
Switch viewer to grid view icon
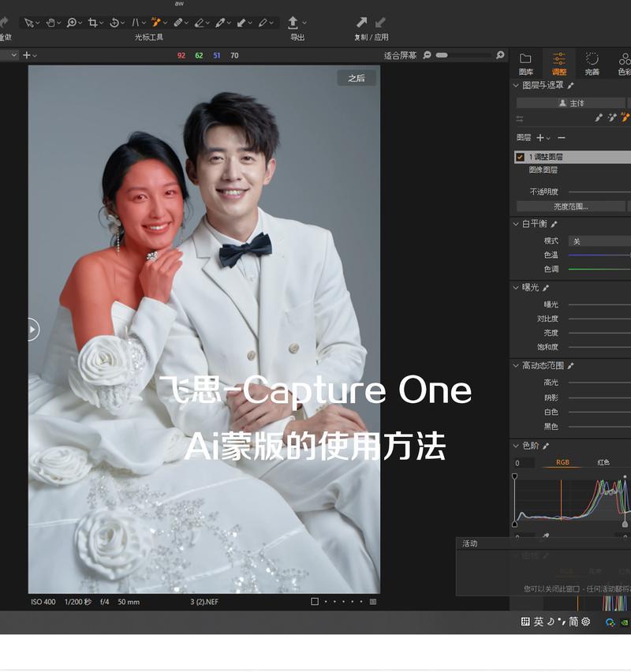tap(373, 602)
